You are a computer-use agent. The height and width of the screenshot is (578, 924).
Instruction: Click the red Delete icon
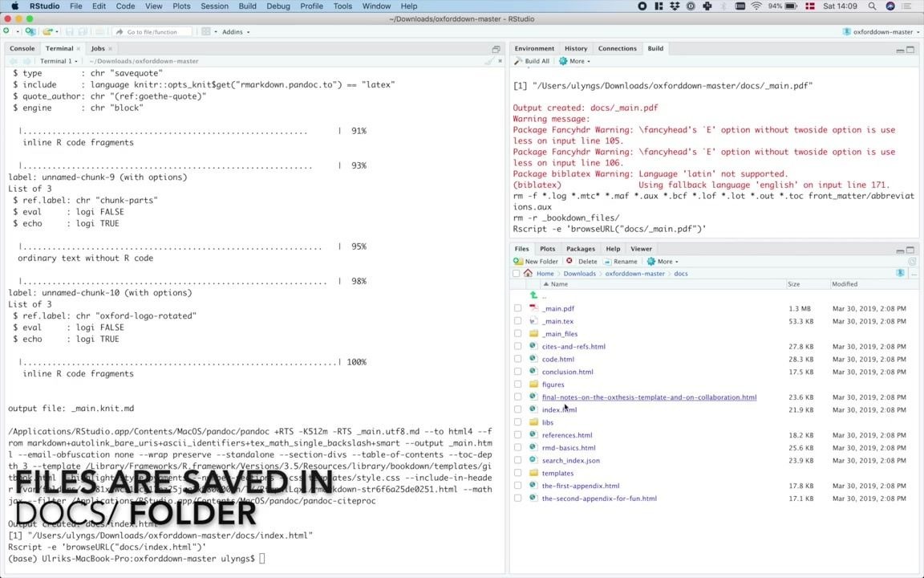coord(569,261)
